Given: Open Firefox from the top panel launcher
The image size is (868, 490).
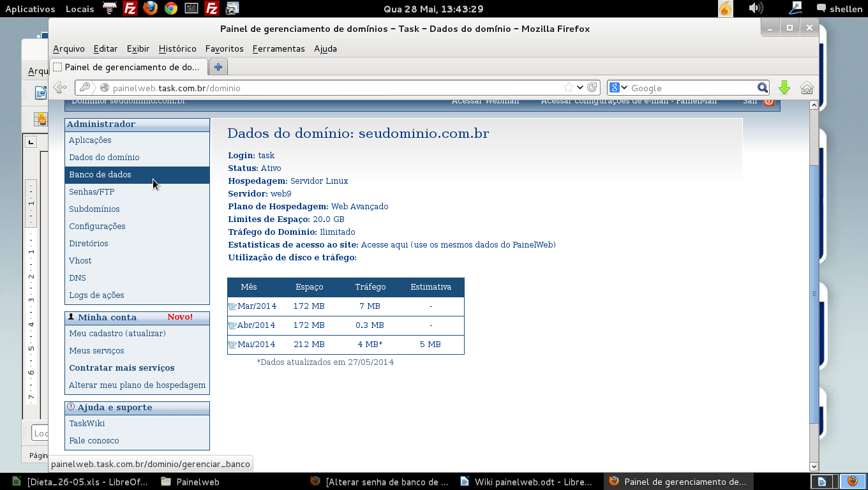Looking at the screenshot, I should pyautogui.click(x=150, y=8).
